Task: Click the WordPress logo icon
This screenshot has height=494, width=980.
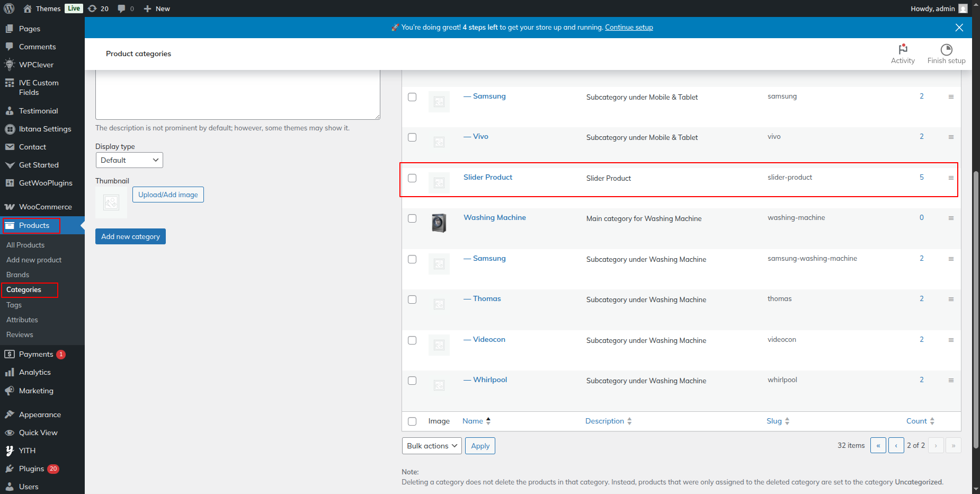Action: click(x=9, y=8)
